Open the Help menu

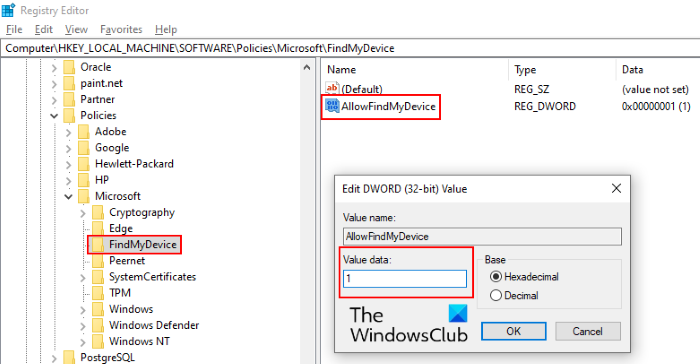166,29
